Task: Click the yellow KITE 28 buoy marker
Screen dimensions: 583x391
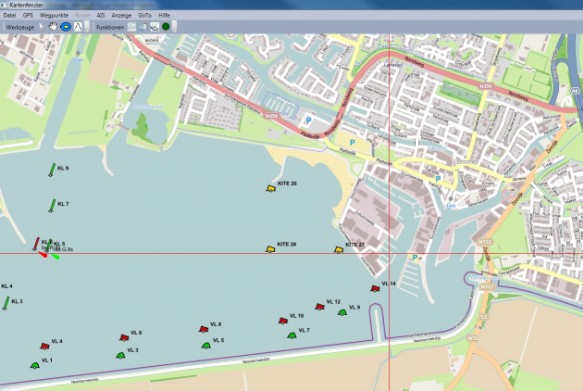Action: [271, 188]
